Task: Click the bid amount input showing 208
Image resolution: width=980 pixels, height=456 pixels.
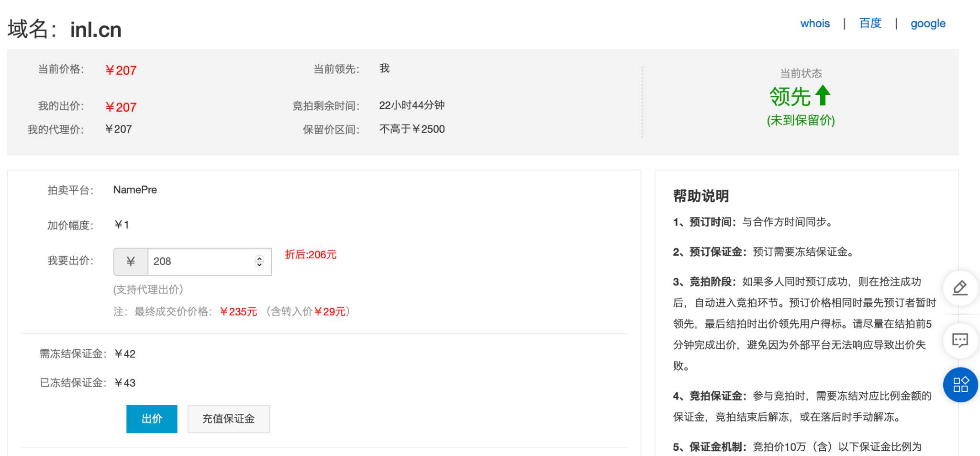Action: (201, 262)
